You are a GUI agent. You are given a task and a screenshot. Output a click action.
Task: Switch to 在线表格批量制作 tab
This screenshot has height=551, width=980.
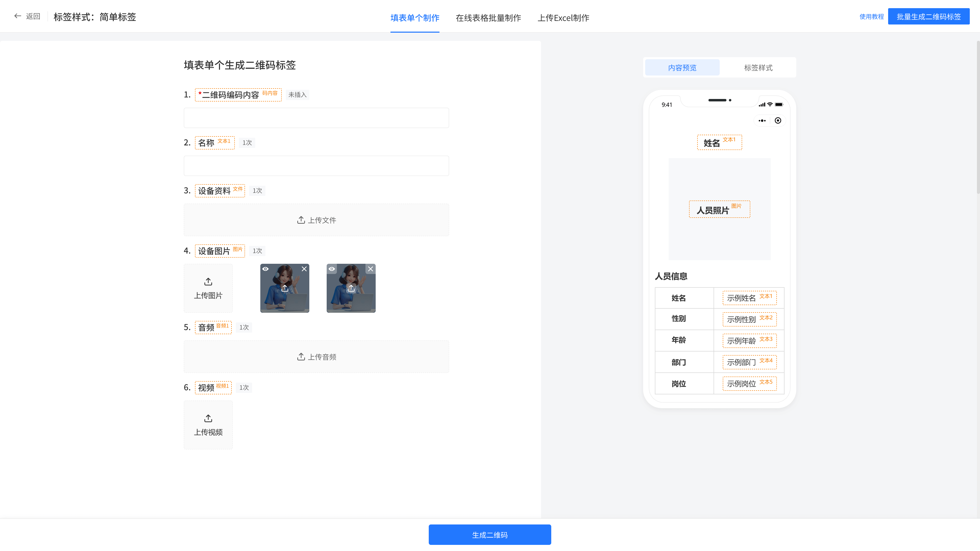(488, 18)
